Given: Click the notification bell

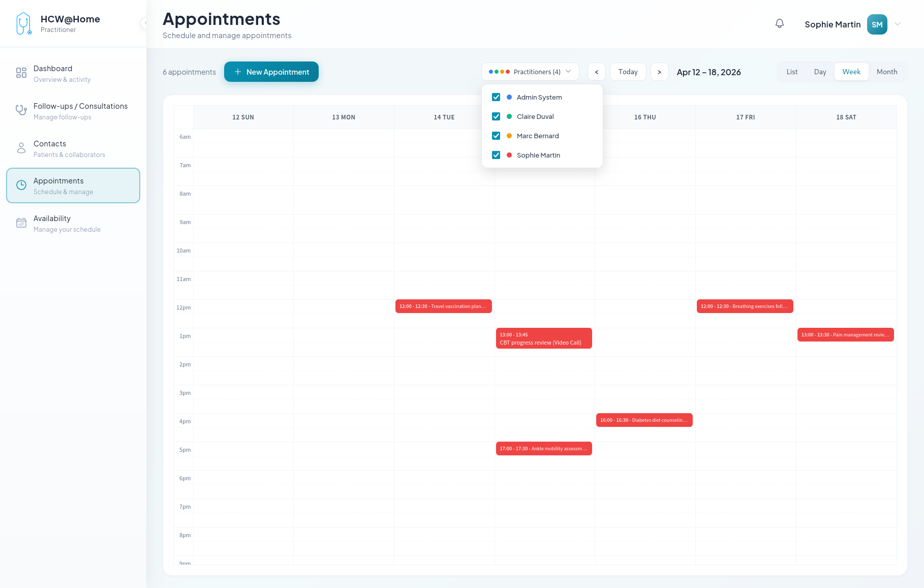Looking at the screenshot, I should pyautogui.click(x=780, y=23).
